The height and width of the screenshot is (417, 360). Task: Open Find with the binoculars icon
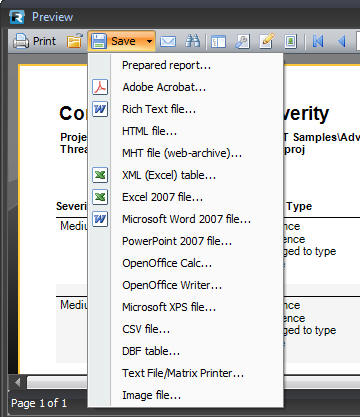point(193,41)
